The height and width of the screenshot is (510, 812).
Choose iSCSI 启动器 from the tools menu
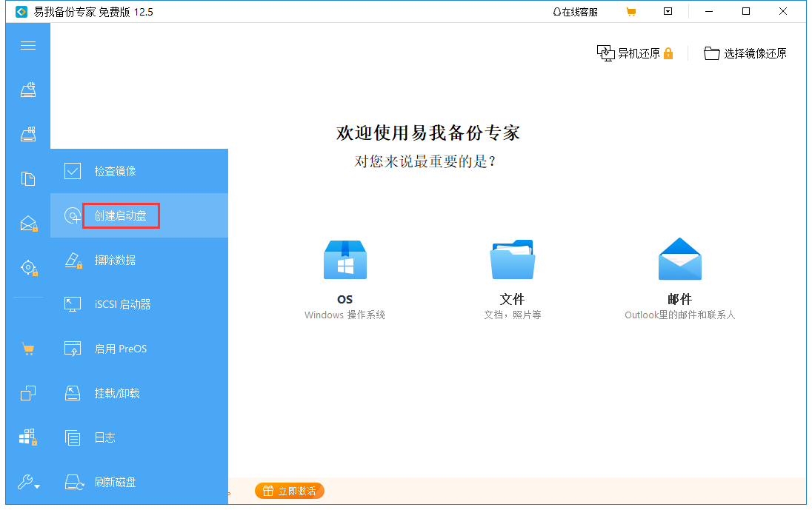(x=139, y=305)
